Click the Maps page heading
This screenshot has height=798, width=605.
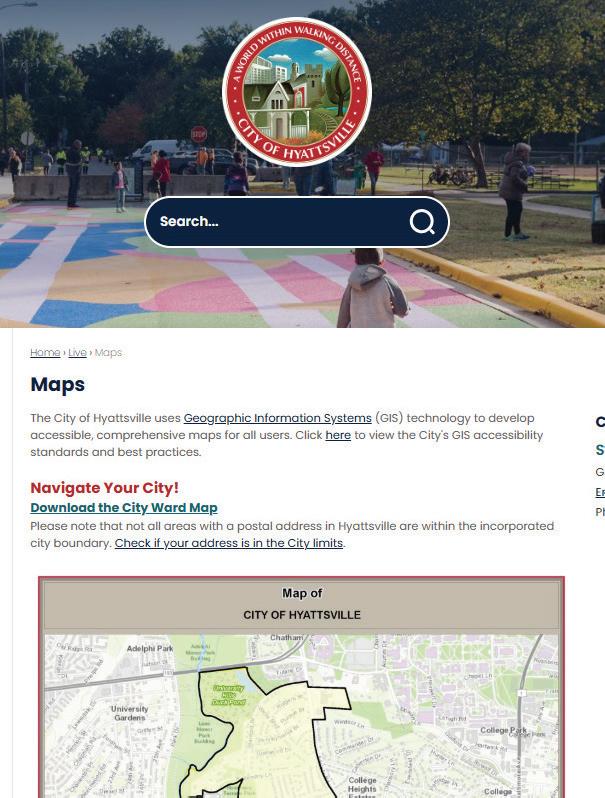[x=57, y=384]
